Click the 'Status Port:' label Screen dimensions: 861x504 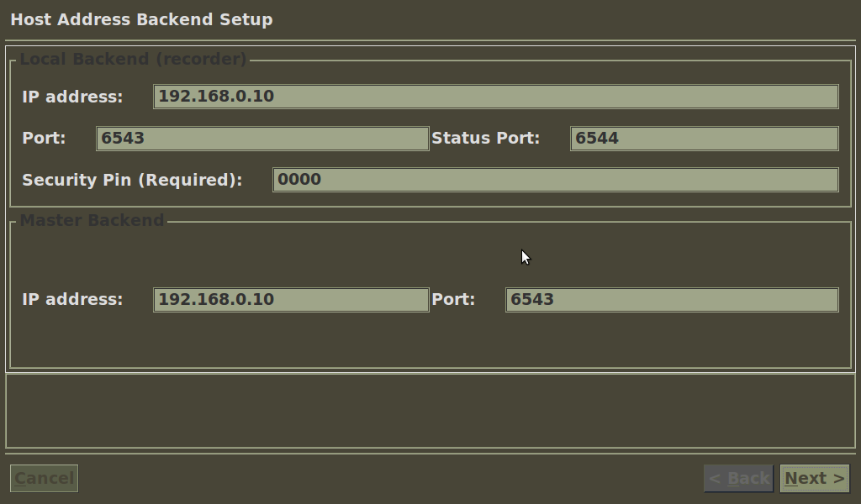point(485,138)
